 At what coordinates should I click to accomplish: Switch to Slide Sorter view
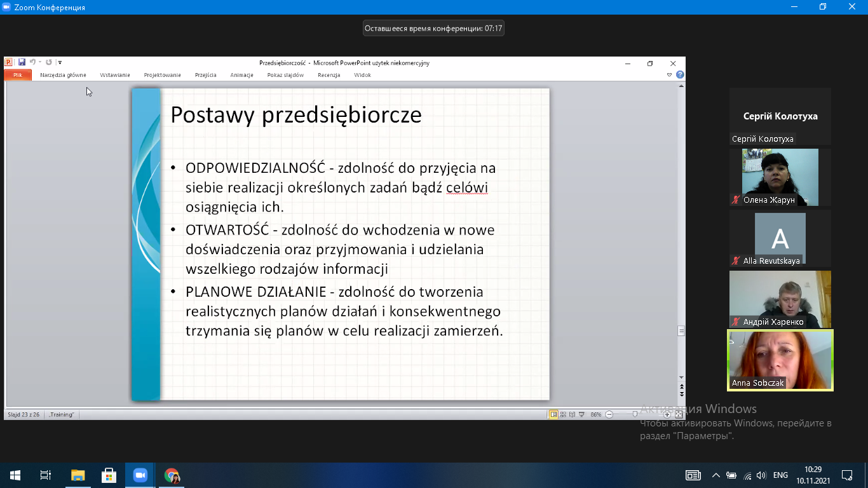563,414
